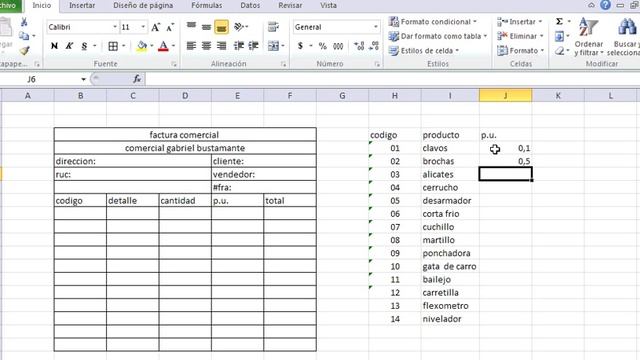The width and height of the screenshot is (640, 360).
Task: Apply thousands separator style (000)
Action: click(338, 46)
